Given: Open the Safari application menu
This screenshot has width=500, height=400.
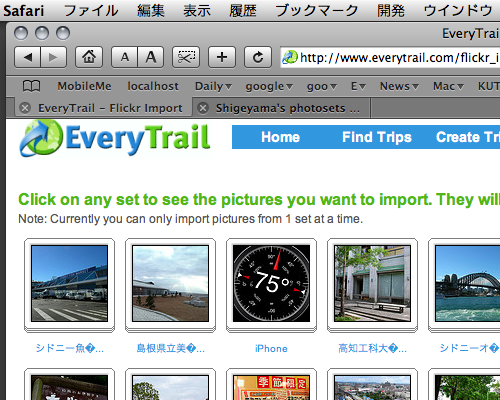Looking at the screenshot, I should click(x=23, y=11).
